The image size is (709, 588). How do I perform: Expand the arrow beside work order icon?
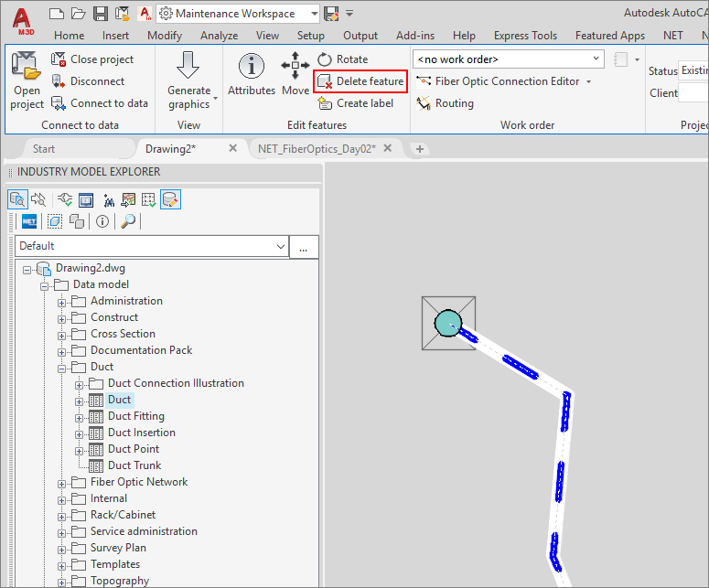point(637,59)
